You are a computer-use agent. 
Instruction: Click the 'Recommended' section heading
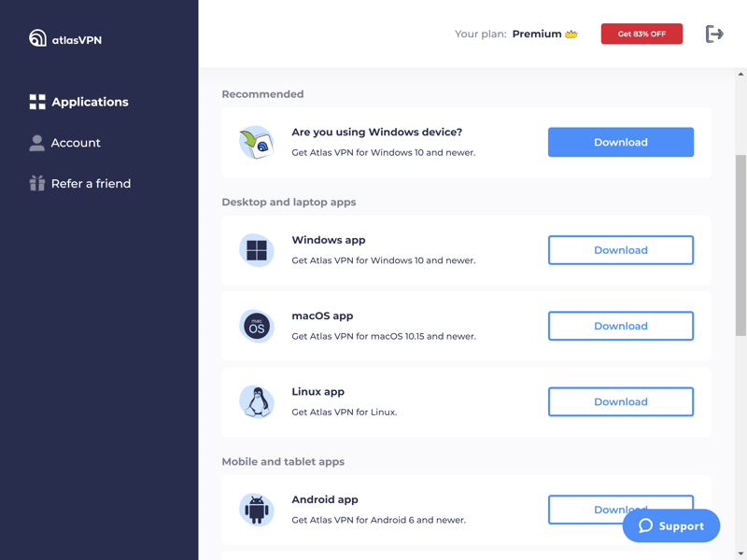[x=262, y=94]
